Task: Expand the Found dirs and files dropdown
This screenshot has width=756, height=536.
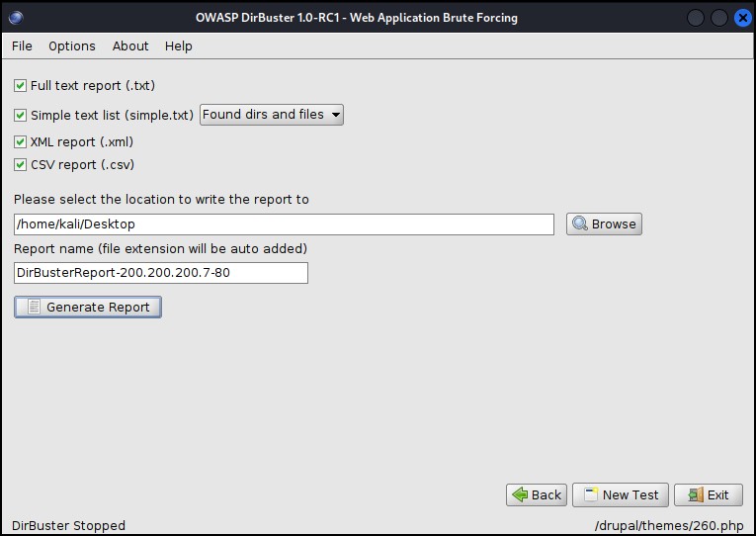Action: [271, 115]
